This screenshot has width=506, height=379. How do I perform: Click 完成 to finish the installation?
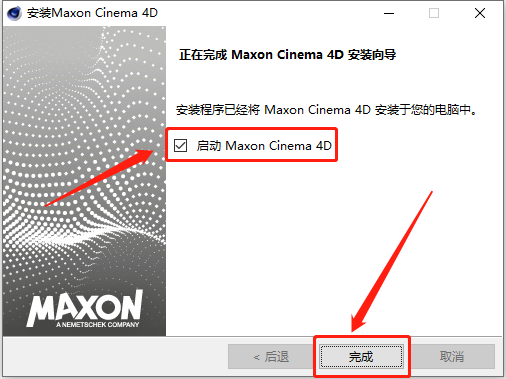pos(361,357)
